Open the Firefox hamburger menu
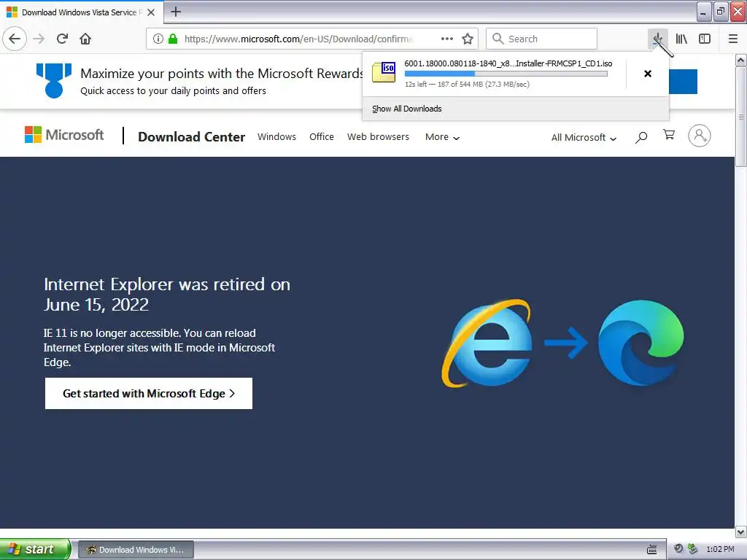747x560 pixels. pyautogui.click(x=733, y=39)
